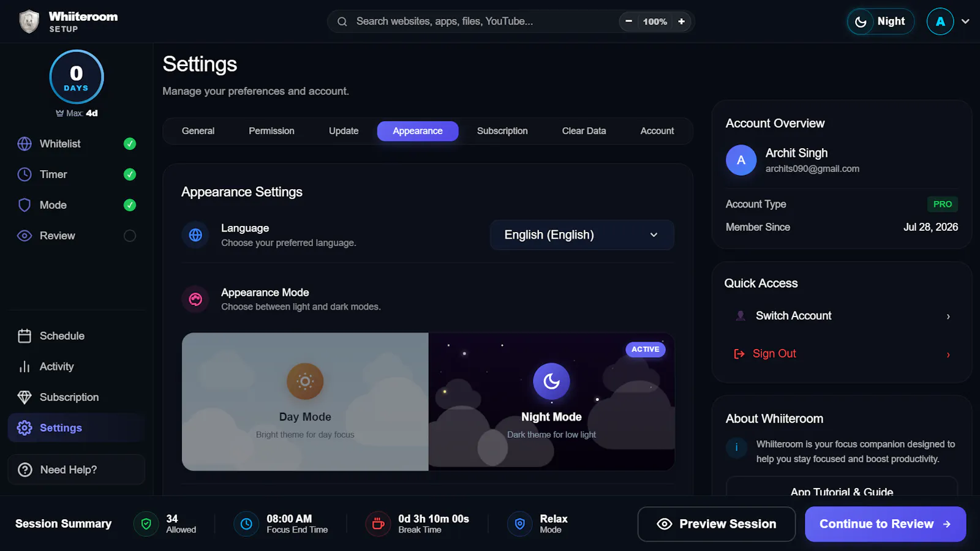Click the search magnifier icon
980x551 pixels.
342,21
